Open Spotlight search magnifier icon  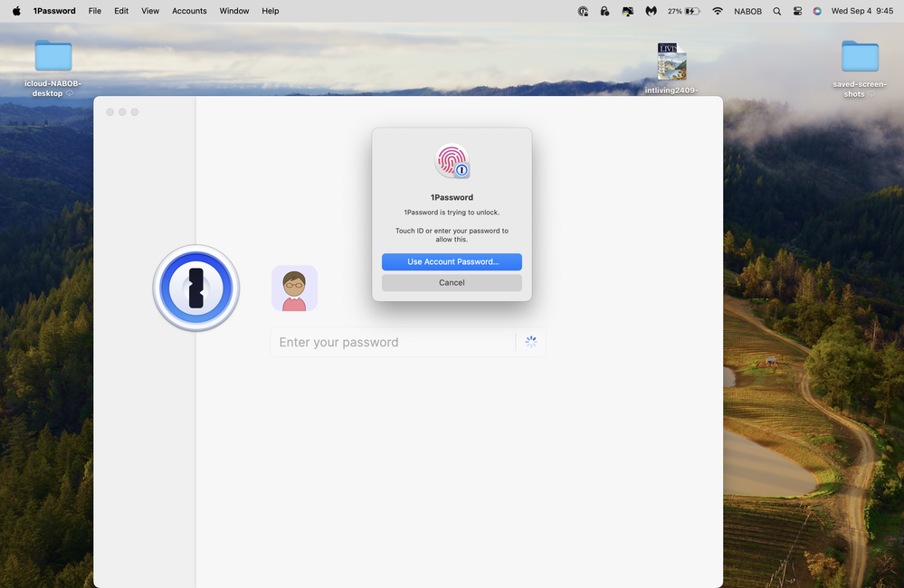tap(776, 11)
